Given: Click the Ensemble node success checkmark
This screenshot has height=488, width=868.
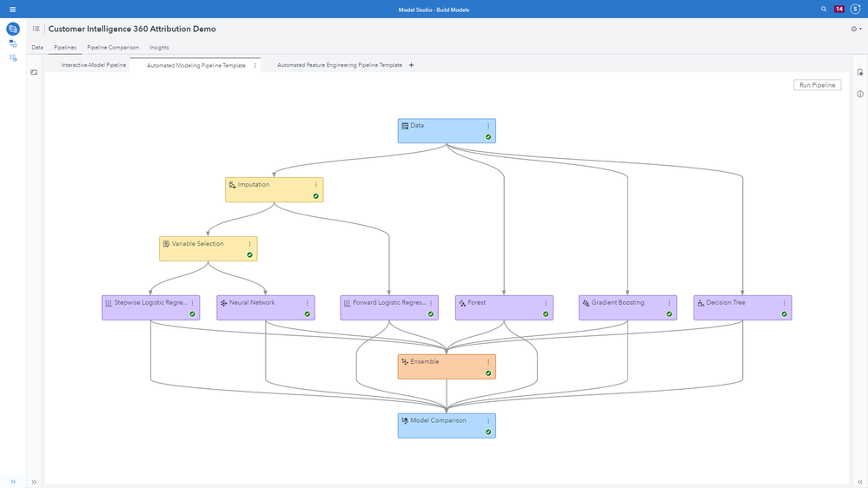Looking at the screenshot, I should 488,373.
